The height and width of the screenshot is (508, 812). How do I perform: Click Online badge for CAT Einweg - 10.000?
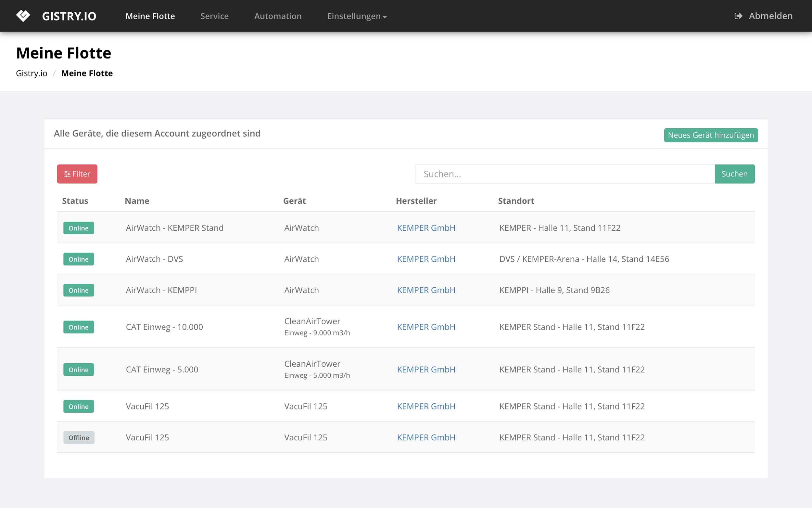tap(79, 327)
